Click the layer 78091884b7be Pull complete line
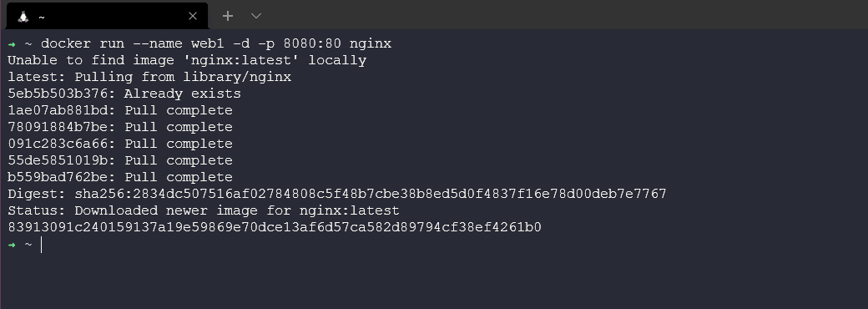The image size is (868, 309). (x=120, y=127)
